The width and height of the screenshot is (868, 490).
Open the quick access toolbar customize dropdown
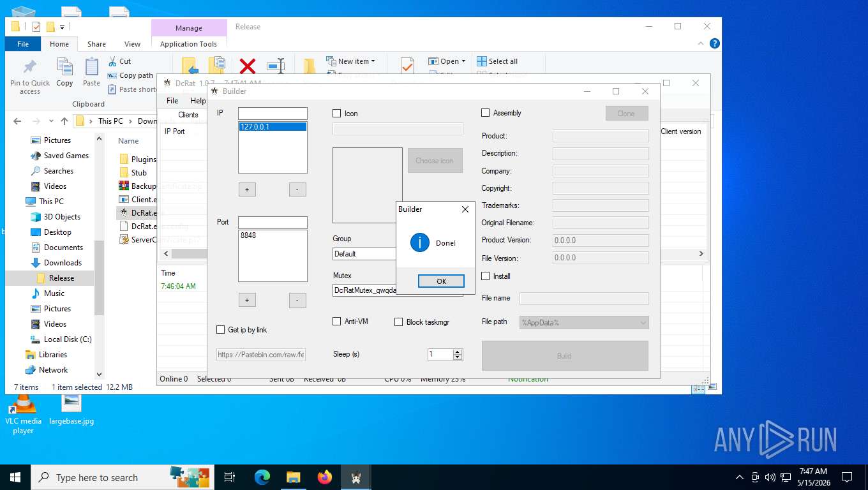63,27
